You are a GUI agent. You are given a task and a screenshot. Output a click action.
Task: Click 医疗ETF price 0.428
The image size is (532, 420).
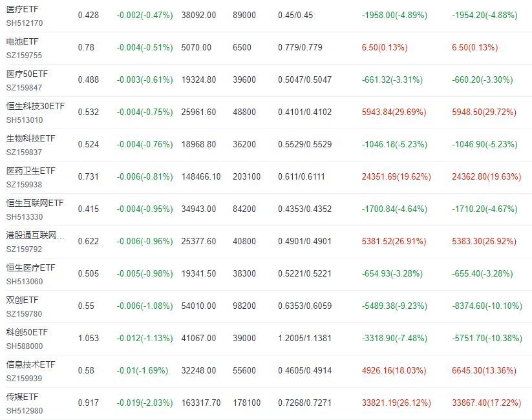pyautogui.click(x=88, y=16)
